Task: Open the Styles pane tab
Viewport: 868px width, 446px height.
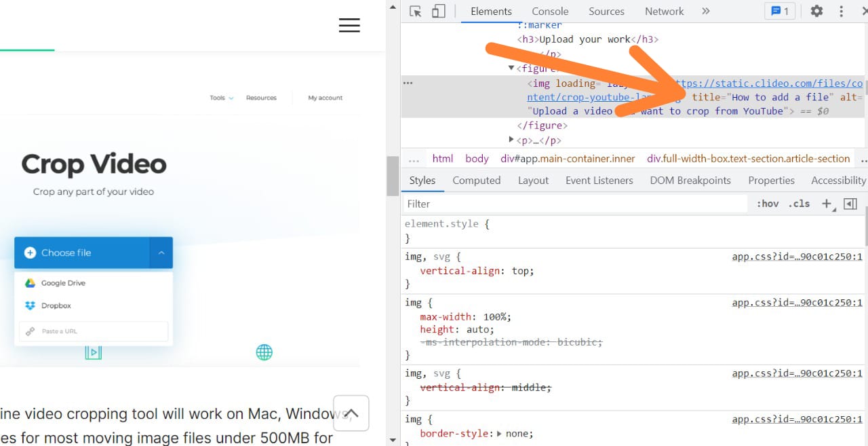Action: (x=422, y=181)
